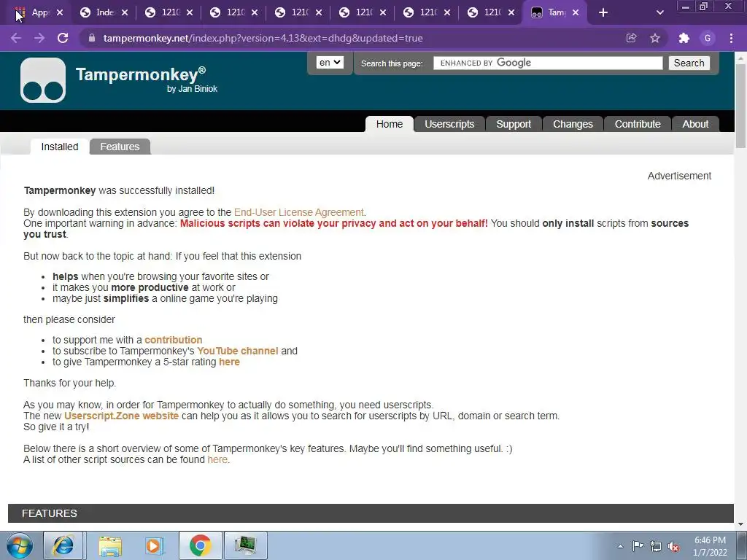Open Windows Media Player taskbar icon
The image size is (747, 560).
[155, 545]
